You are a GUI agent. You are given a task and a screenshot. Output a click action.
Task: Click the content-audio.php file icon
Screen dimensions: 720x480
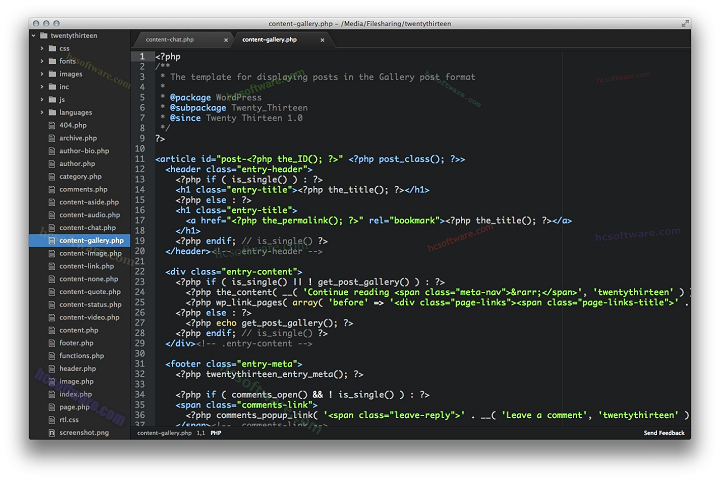52,215
